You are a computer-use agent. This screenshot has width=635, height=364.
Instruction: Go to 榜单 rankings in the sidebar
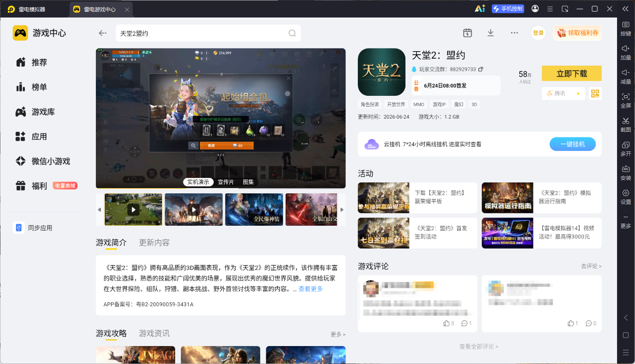click(x=32, y=87)
